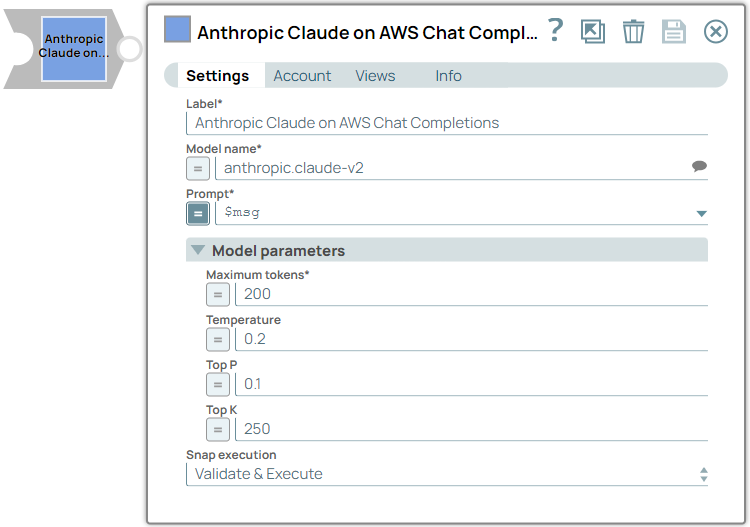The height and width of the screenshot is (527, 750).
Task: Open the Info tab
Action: tap(448, 76)
